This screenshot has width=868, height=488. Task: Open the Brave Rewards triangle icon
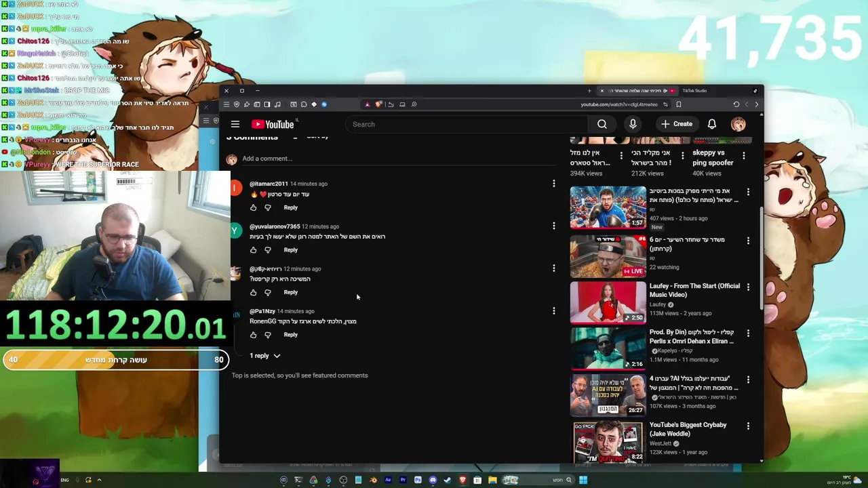click(x=367, y=104)
